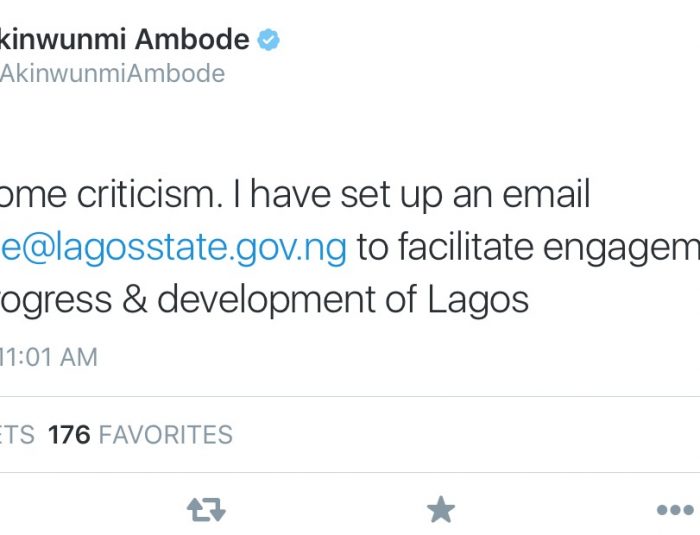The image size is (700, 535).
Task: Click the 11:01 AM timestamp
Action: click(x=48, y=357)
